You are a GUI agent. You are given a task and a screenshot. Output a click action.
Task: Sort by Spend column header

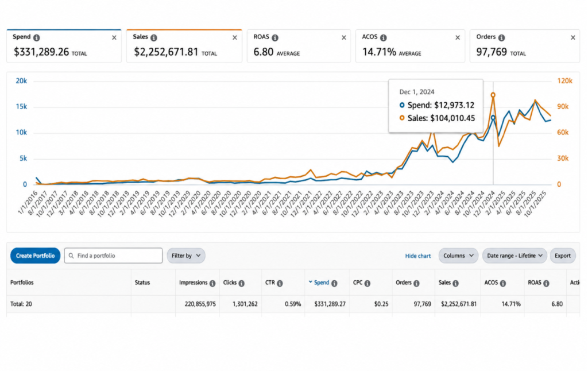(322, 283)
